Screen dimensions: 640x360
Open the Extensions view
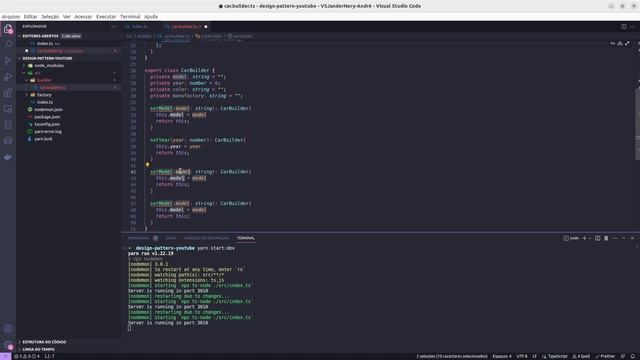click(8, 93)
